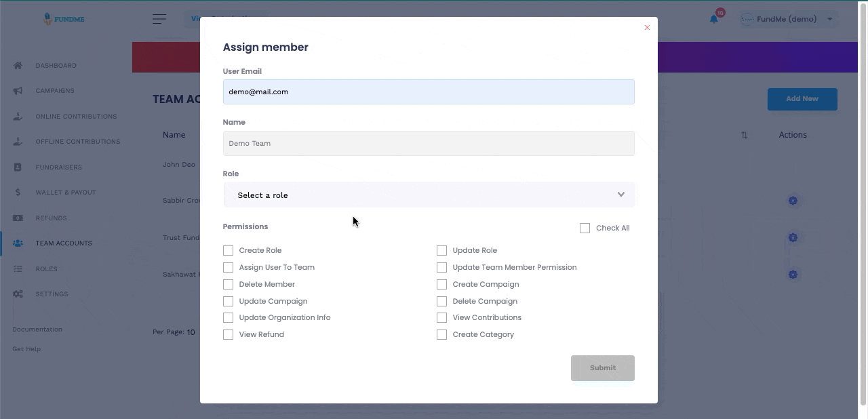Image resolution: width=868 pixels, height=419 pixels.
Task: Click the Offline Contributions sidebar icon
Action: point(18,142)
